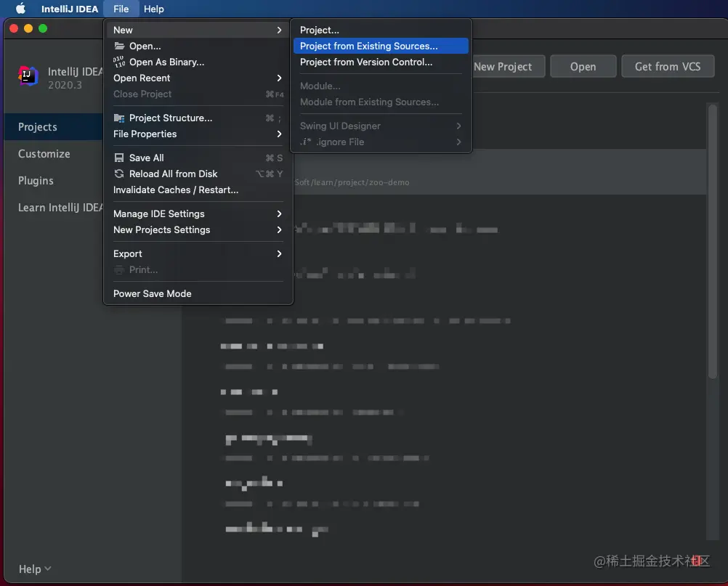
Task: Click the project list vertical scrollbar
Action: [712, 241]
